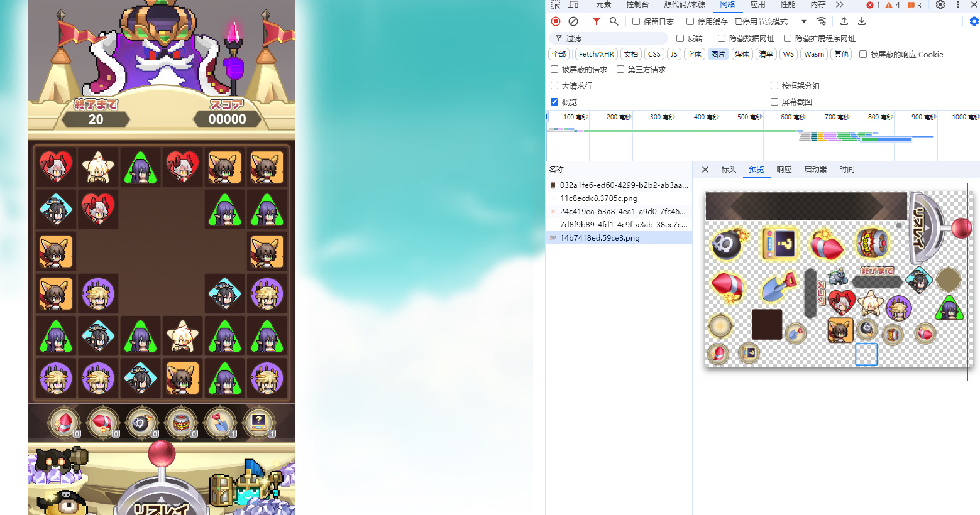
Task: Open the 标头 tab
Action: 729,170
